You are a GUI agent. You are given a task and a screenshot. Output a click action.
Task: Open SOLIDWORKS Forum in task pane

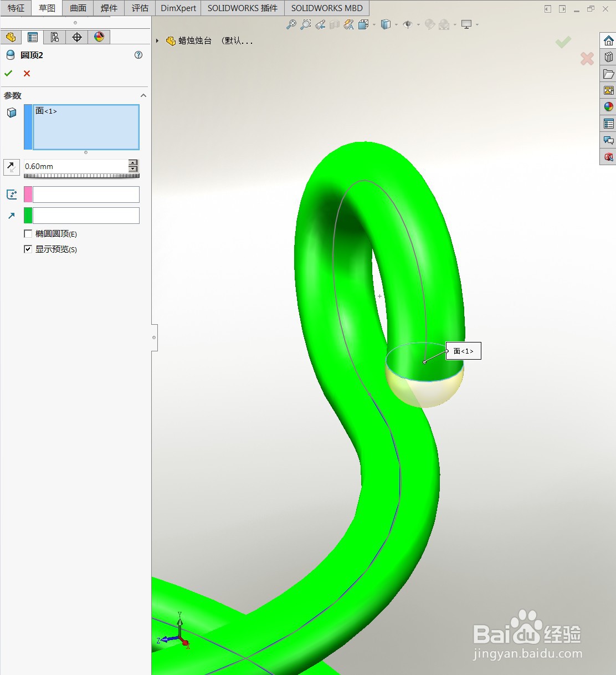[x=609, y=140]
